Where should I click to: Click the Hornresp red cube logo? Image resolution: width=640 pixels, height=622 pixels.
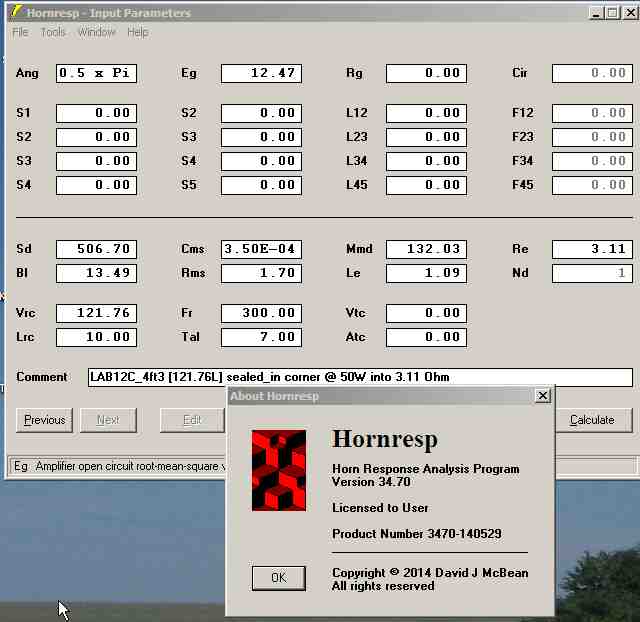pos(279,470)
